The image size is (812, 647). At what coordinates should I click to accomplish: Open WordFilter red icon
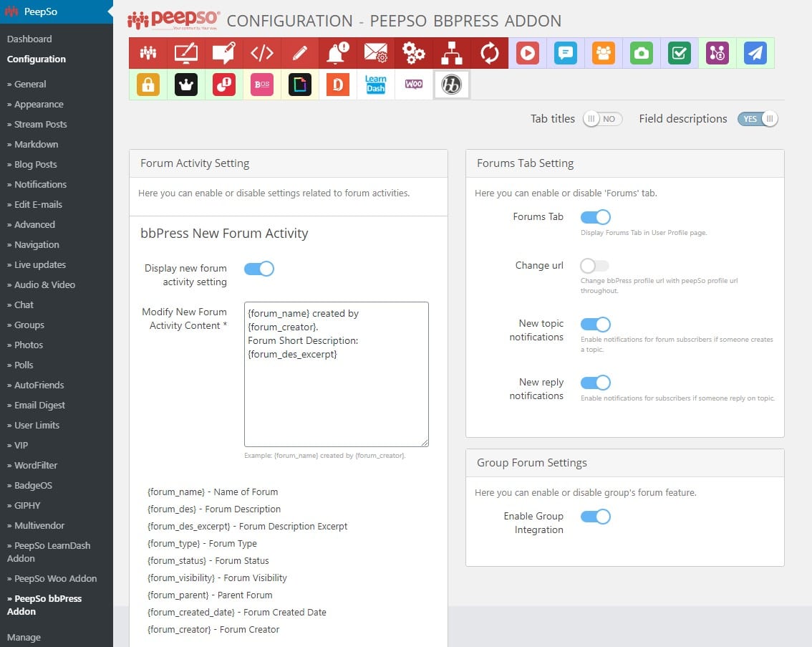click(223, 85)
